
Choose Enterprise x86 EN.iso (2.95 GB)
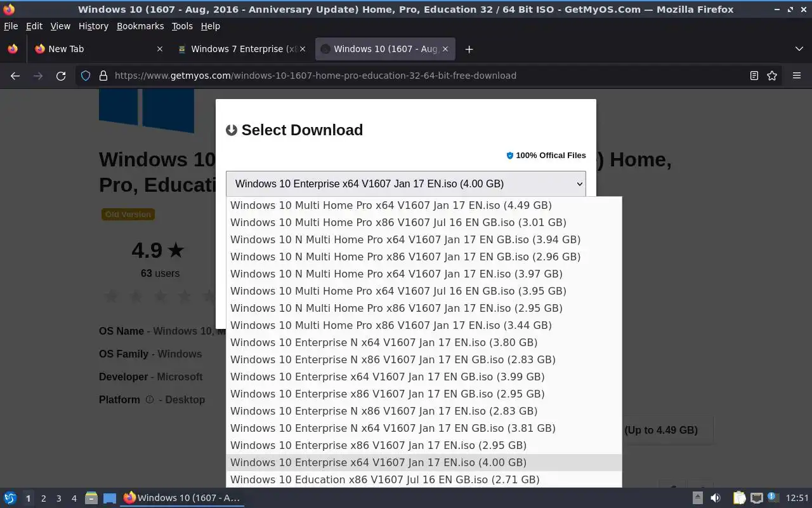pos(424,445)
